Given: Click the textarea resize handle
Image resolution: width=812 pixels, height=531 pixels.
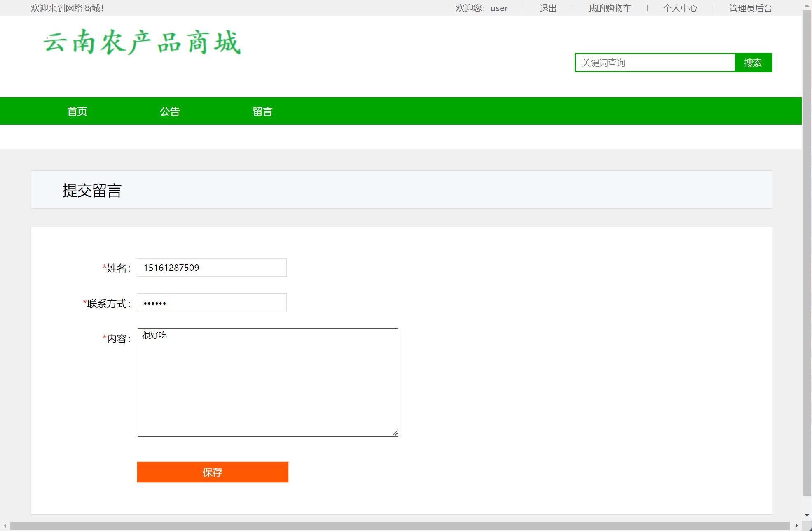Looking at the screenshot, I should [x=395, y=433].
